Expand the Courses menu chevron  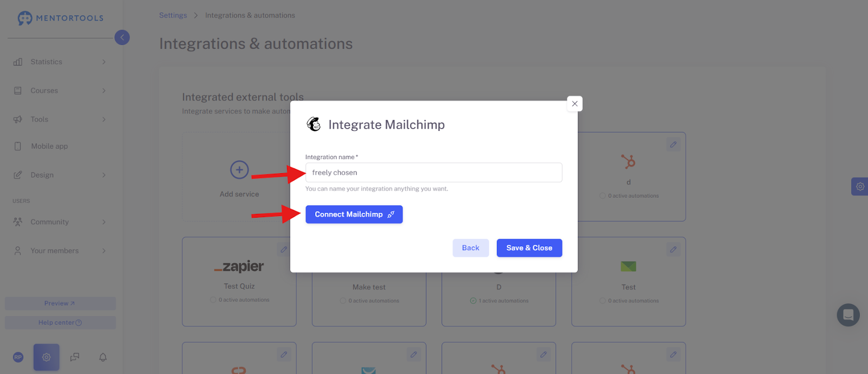[104, 91]
